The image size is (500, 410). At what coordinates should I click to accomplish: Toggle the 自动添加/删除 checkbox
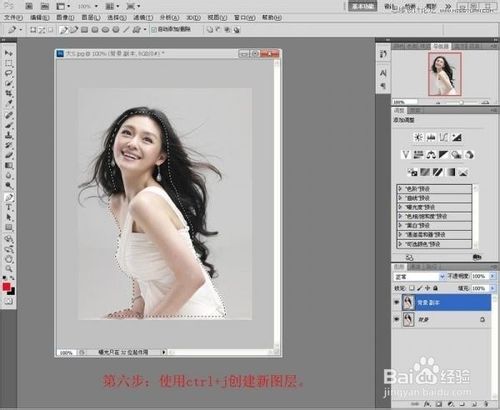pyautogui.click(x=154, y=30)
